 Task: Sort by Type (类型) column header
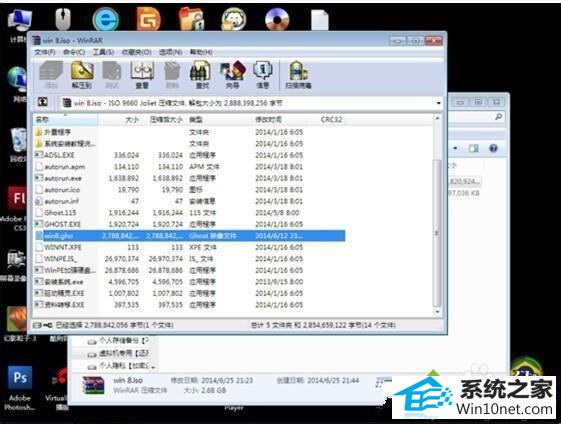click(x=218, y=120)
